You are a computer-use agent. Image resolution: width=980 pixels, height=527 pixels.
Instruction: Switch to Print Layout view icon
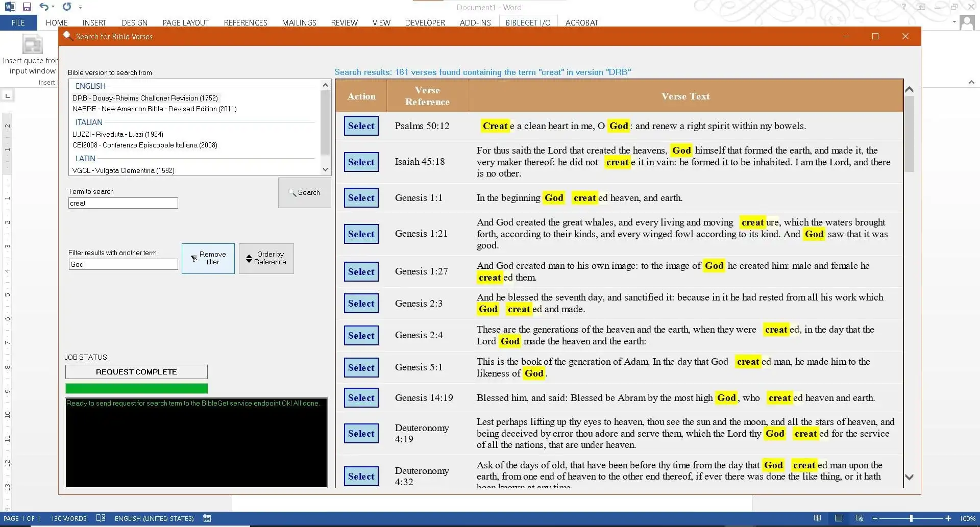(x=838, y=518)
